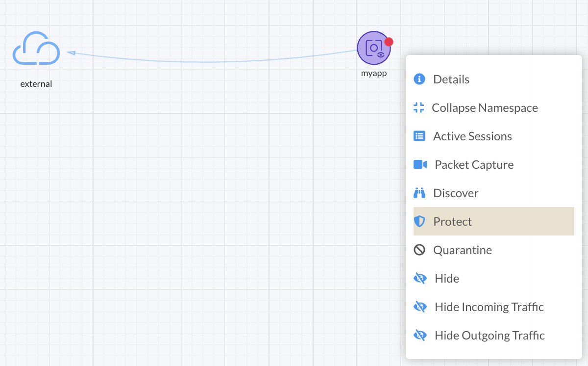This screenshot has width=588, height=366.
Task: Click the red alert dot on myapp
Action: [x=389, y=42]
